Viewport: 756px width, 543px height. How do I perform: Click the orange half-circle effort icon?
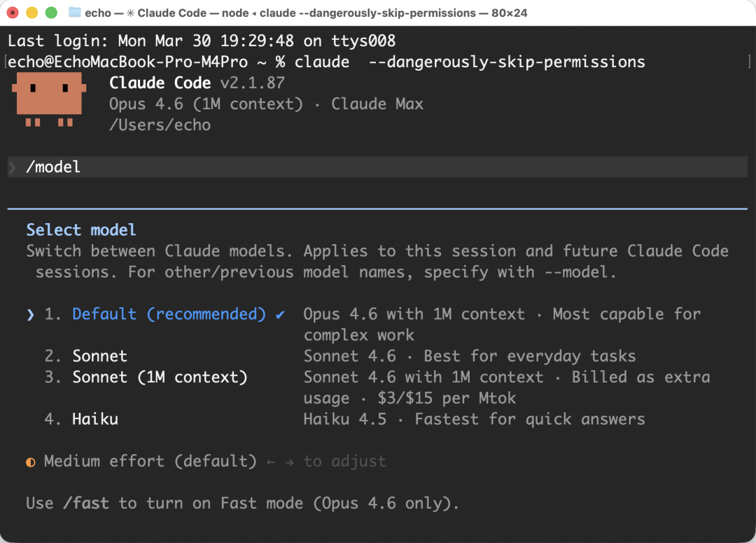coord(31,462)
